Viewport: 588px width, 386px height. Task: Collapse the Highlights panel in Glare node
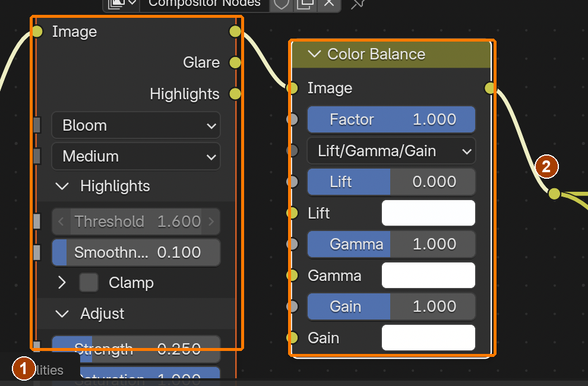[62, 186]
